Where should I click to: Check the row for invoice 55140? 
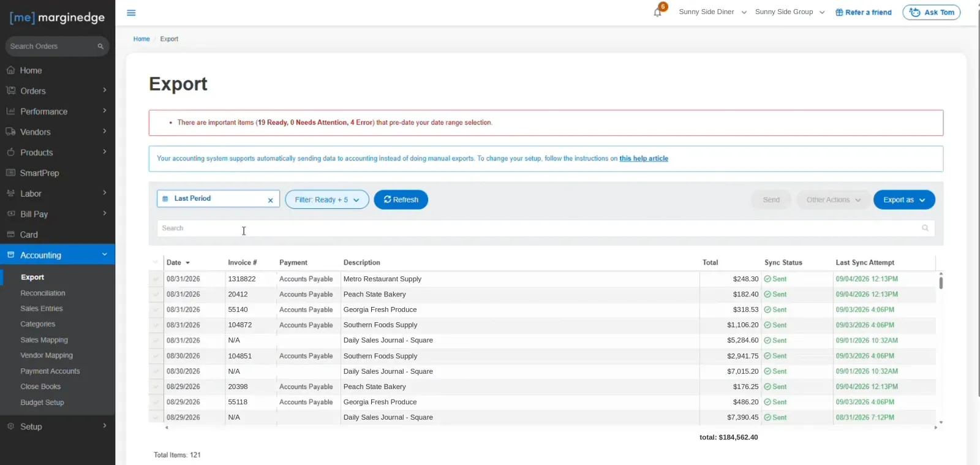tap(156, 309)
